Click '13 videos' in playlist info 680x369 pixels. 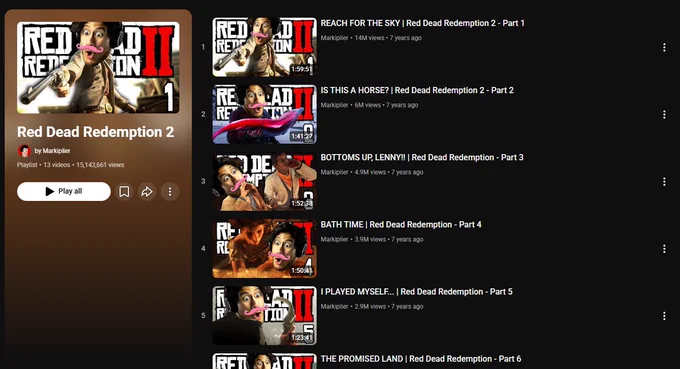click(x=56, y=165)
